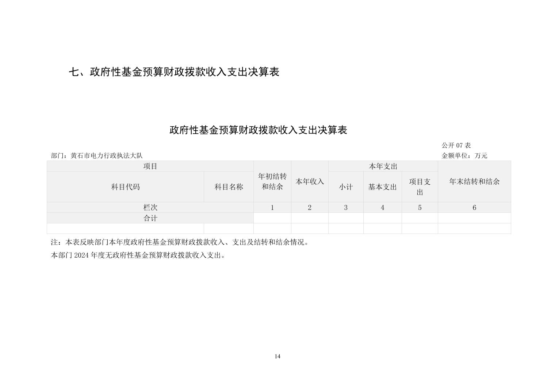Click the centered table title above the table
Image resolution: width=555 pixels, height=392 pixels.
click(x=258, y=130)
